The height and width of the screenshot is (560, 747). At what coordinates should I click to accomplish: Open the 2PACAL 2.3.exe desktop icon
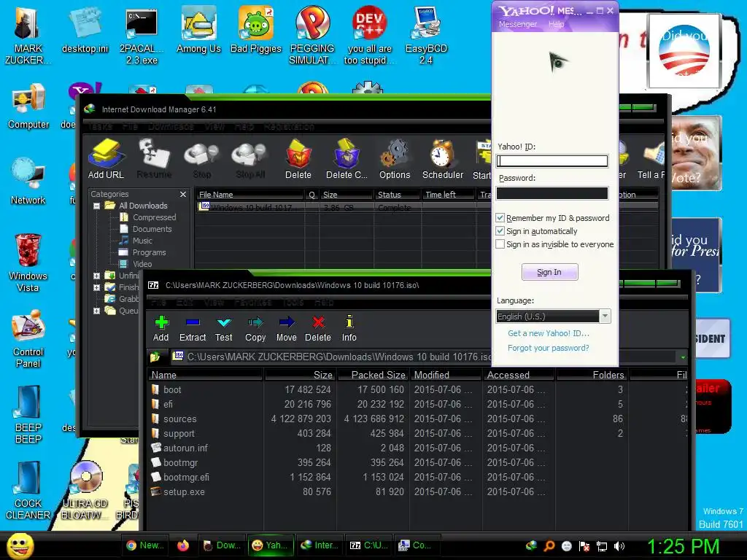tap(142, 24)
